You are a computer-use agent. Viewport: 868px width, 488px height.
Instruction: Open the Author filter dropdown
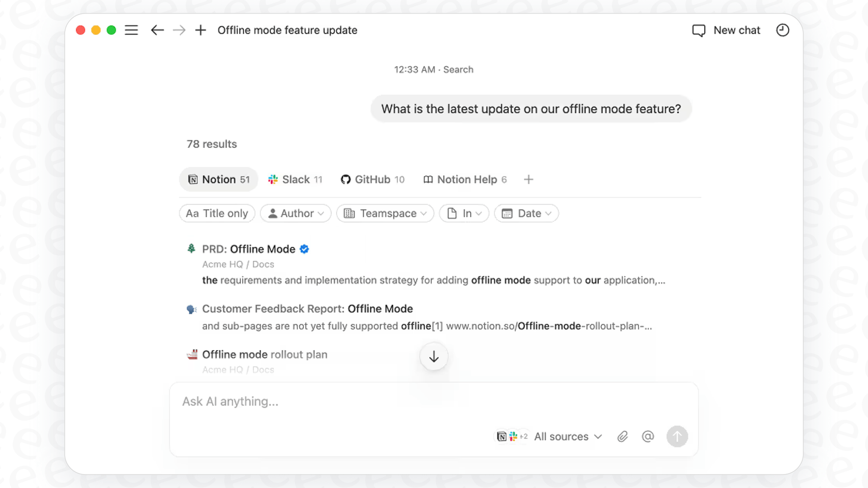tap(296, 213)
